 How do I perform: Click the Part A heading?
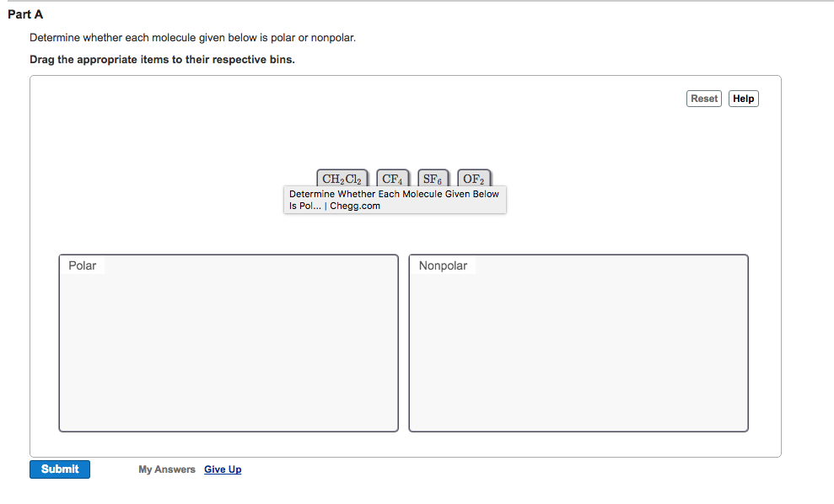(25, 14)
